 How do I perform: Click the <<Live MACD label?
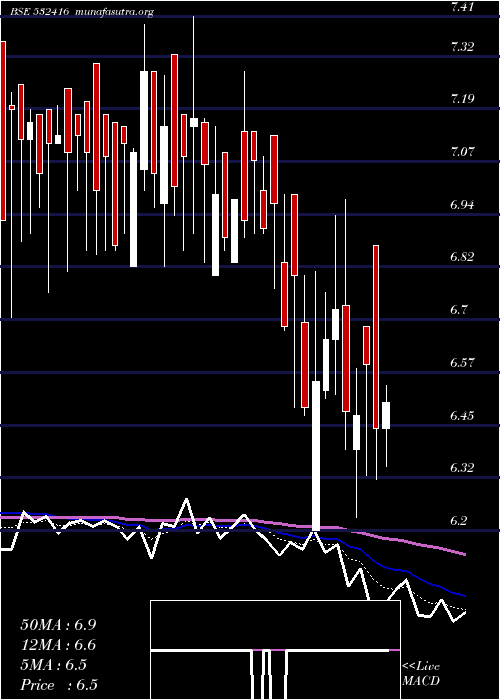(421, 674)
